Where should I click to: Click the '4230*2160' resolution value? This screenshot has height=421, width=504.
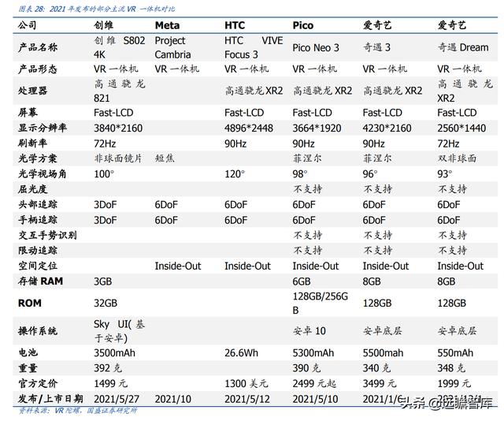(x=387, y=128)
